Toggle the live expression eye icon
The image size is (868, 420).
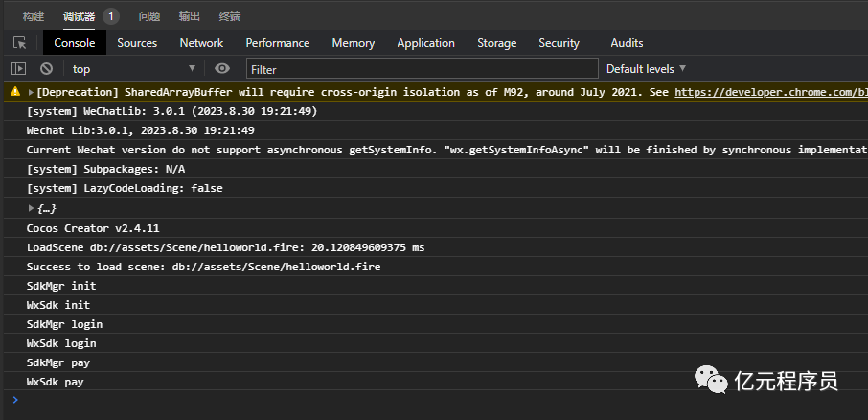point(222,69)
